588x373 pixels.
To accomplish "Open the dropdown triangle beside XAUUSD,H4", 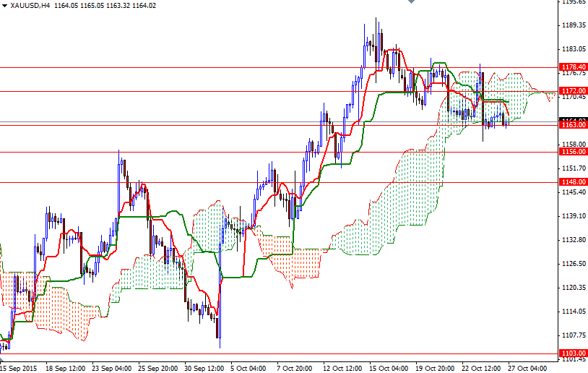I will (x=4, y=6).
